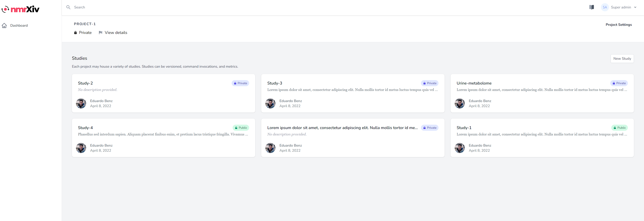
Task: Click the project Private lock icon
Action: 75,33
